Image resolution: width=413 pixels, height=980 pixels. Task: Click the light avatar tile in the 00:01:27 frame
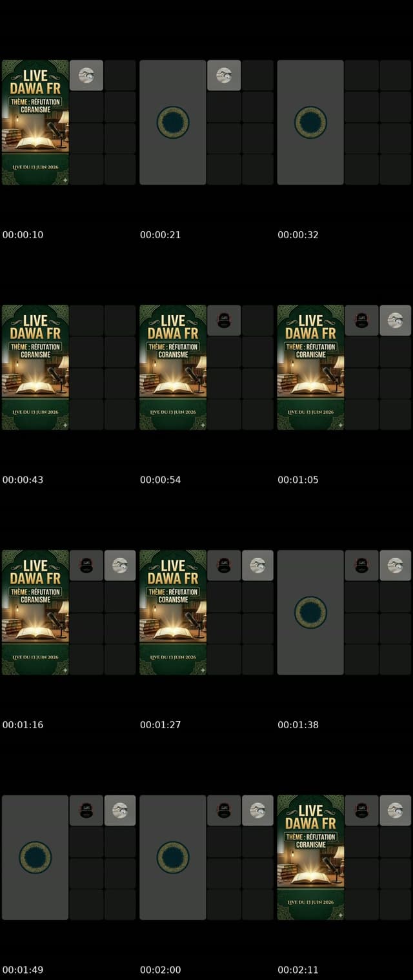click(x=257, y=566)
